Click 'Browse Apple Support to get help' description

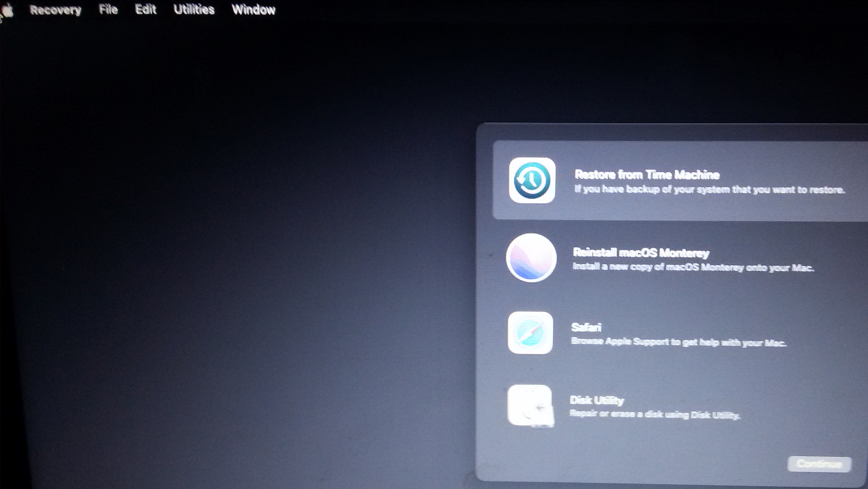(x=678, y=342)
